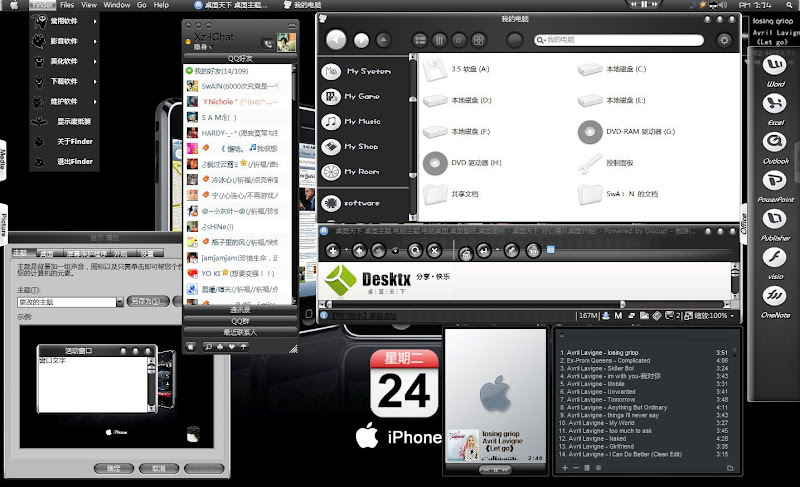Switch explorer to list view mode
Image resolution: width=800 pixels, height=487 pixels.
point(420,40)
